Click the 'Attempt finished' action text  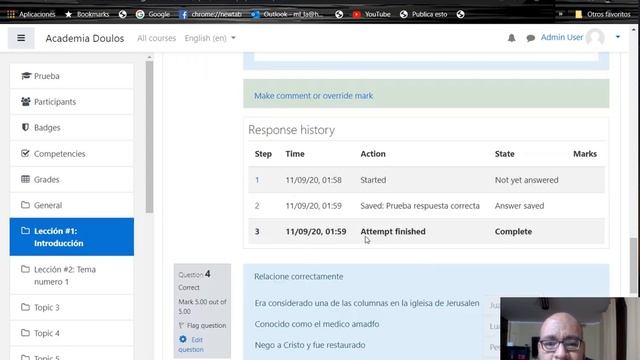[x=393, y=231]
